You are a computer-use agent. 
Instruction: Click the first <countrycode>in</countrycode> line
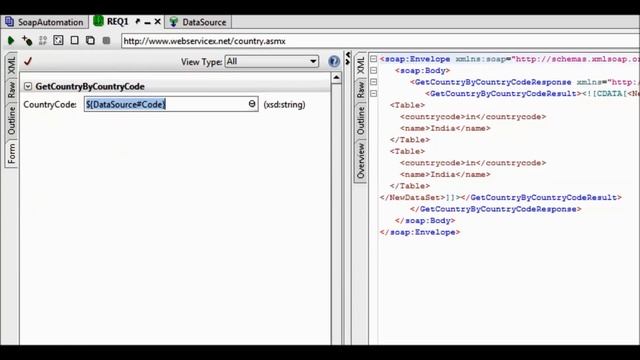(473, 117)
